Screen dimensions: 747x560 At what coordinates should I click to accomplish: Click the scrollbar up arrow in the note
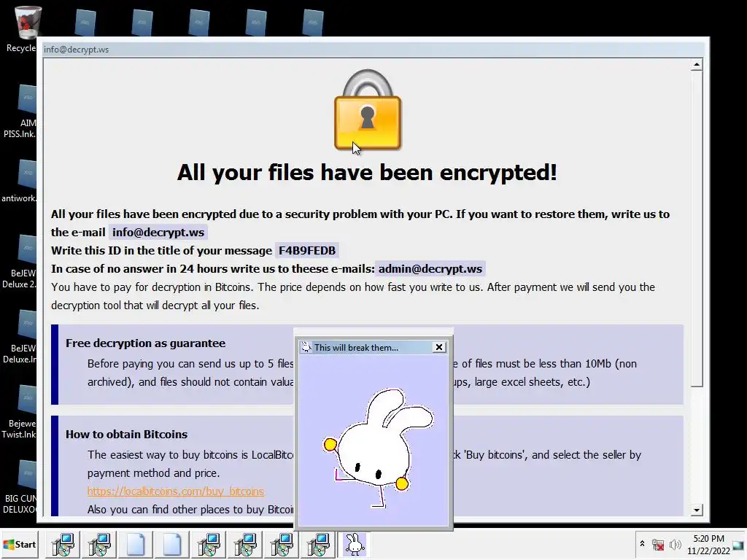[x=697, y=64]
